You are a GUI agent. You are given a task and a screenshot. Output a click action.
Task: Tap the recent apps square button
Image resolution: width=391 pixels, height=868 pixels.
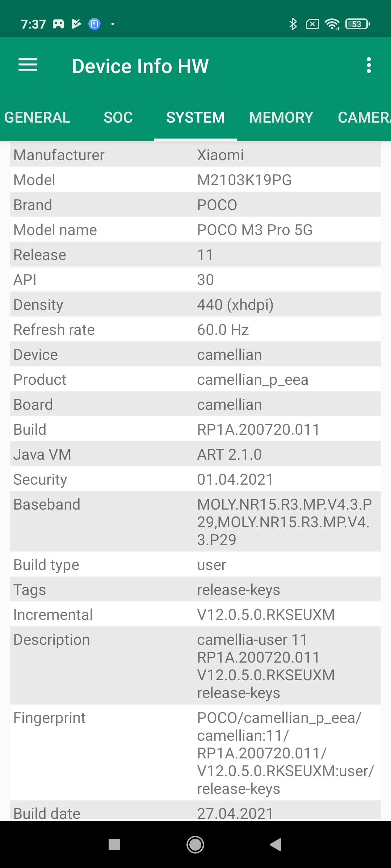114,844
